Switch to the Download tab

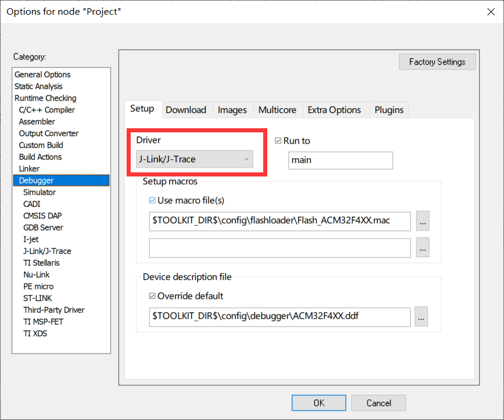[x=186, y=110]
